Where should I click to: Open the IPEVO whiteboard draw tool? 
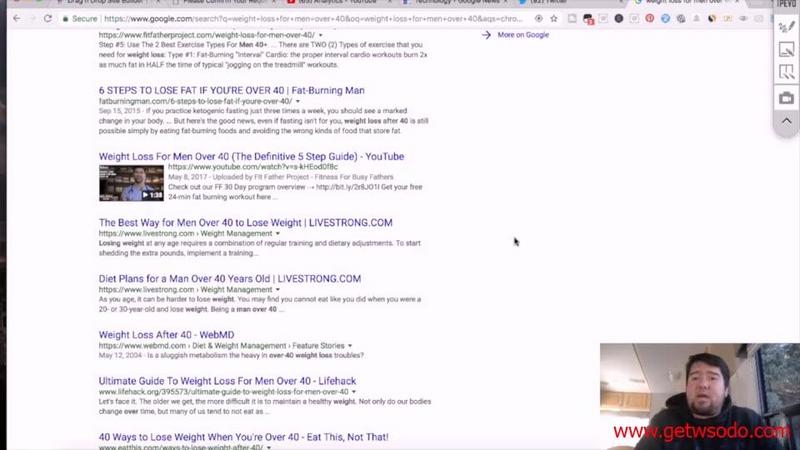point(786,49)
